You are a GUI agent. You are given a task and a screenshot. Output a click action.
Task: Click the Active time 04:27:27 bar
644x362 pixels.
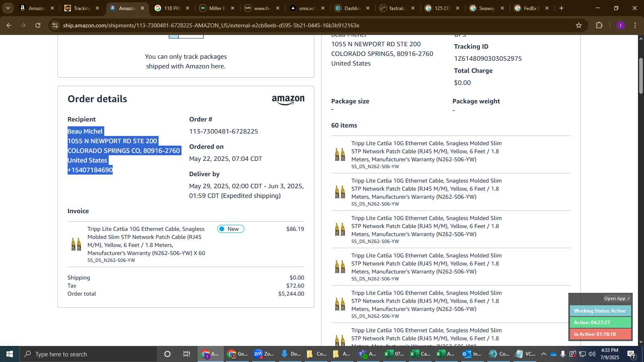tap(600, 323)
